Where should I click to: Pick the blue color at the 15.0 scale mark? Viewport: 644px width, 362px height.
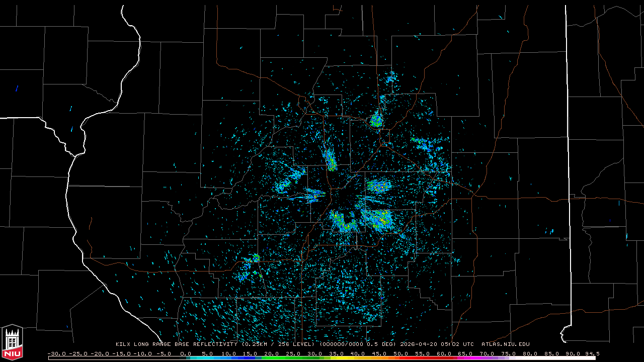tap(250, 358)
